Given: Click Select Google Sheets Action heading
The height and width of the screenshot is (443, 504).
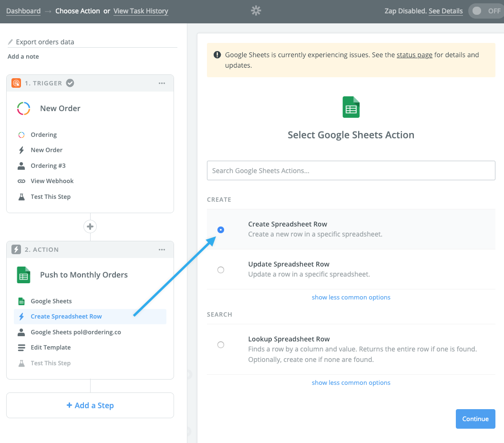Looking at the screenshot, I should click(351, 135).
